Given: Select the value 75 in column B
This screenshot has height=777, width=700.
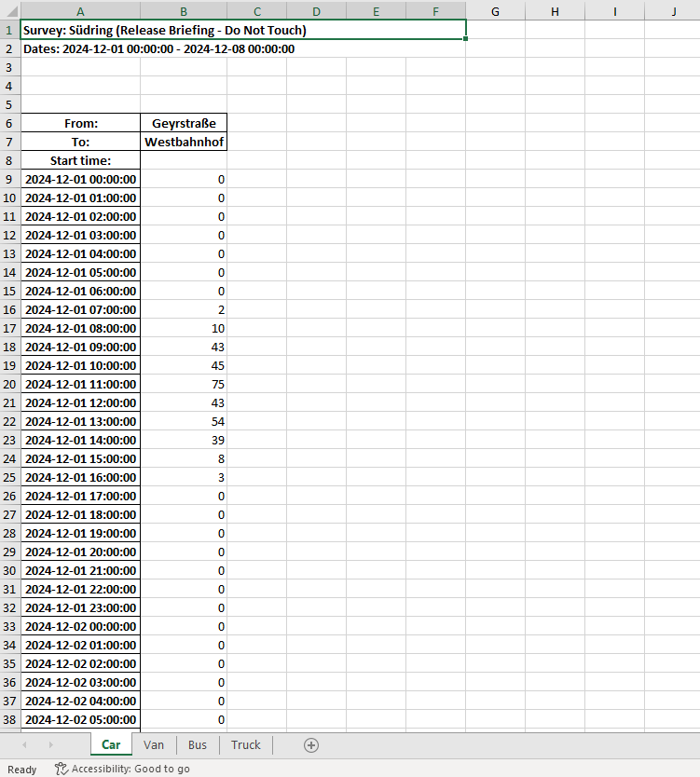Looking at the screenshot, I should (184, 384).
